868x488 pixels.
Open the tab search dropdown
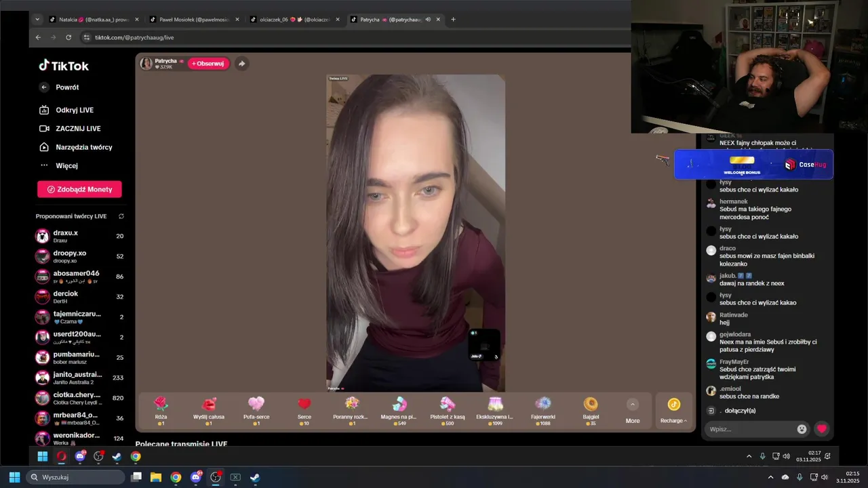click(x=37, y=20)
